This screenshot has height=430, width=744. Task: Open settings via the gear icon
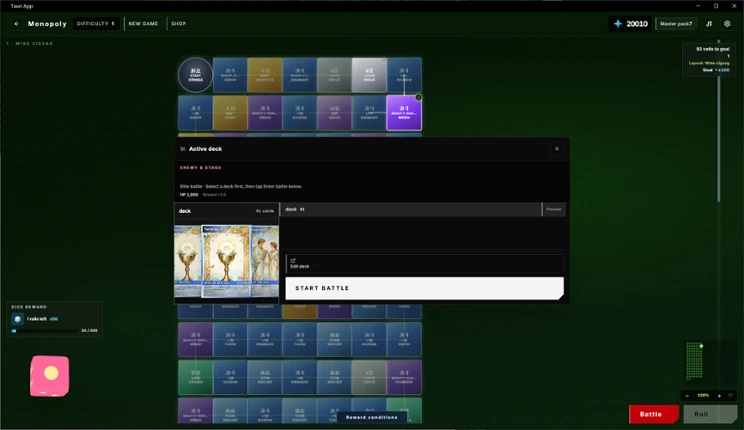point(727,24)
